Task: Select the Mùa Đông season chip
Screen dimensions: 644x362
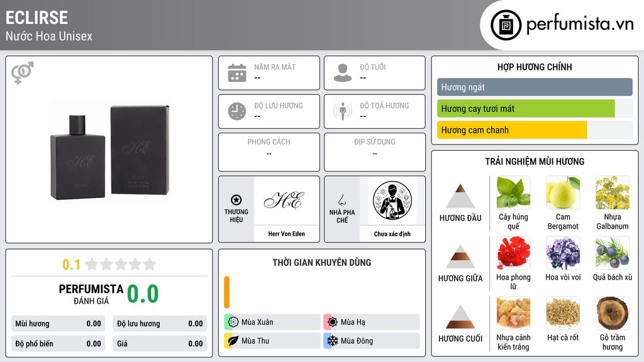Action: (372, 341)
